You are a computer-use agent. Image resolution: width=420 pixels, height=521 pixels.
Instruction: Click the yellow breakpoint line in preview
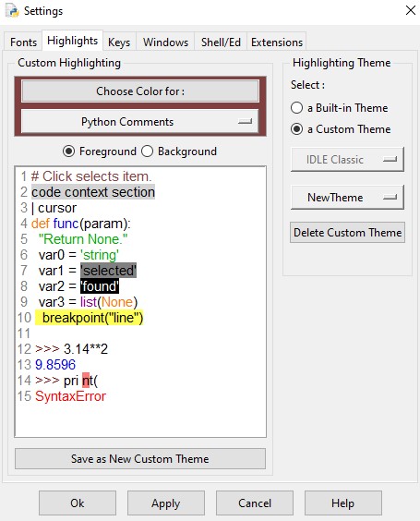point(90,318)
